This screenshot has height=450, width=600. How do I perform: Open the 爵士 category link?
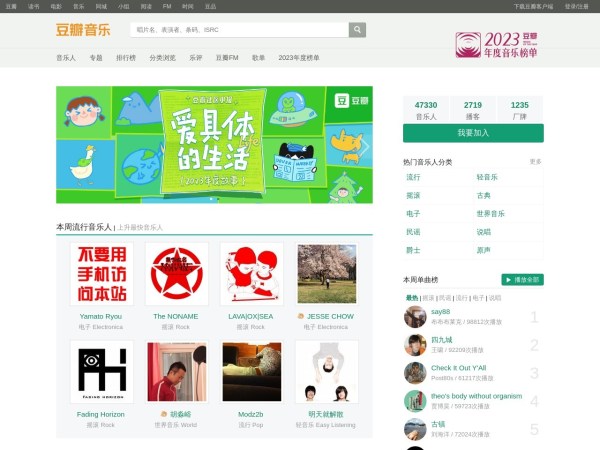point(413,249)
